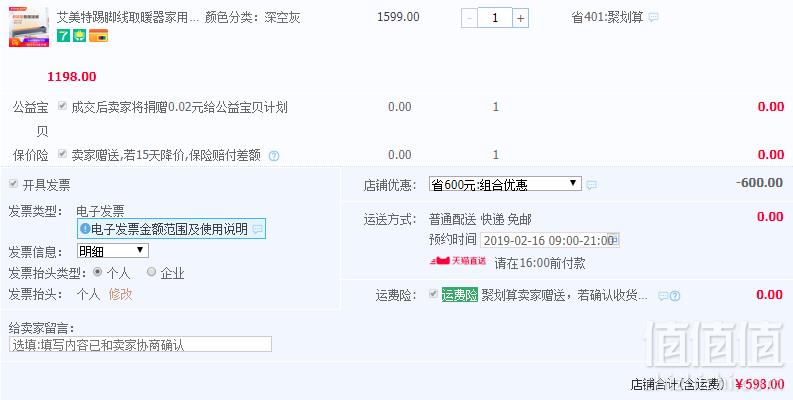This screenshot has height=400, width=793.
Task: Open comment icon next to store discount dropdown
Action: tap(591, 185)
